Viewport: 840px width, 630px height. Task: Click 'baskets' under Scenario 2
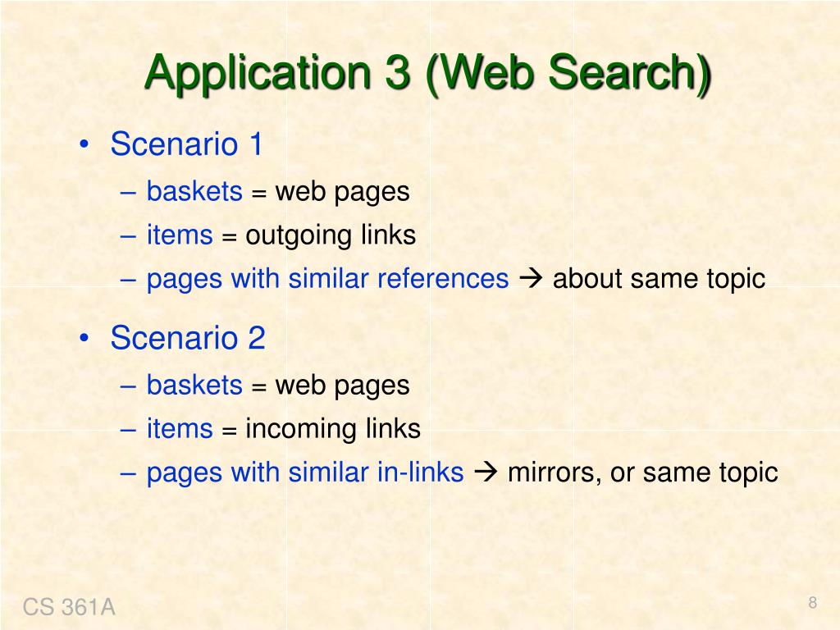pos(194,386)
